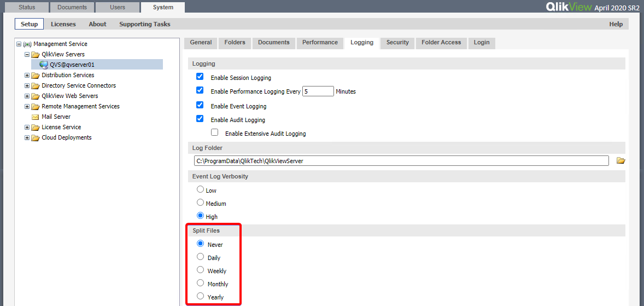Open the Licenses sub-tab
Image resolution: width=644 pixels, height=306 pixels.
(x=63, y=24)
